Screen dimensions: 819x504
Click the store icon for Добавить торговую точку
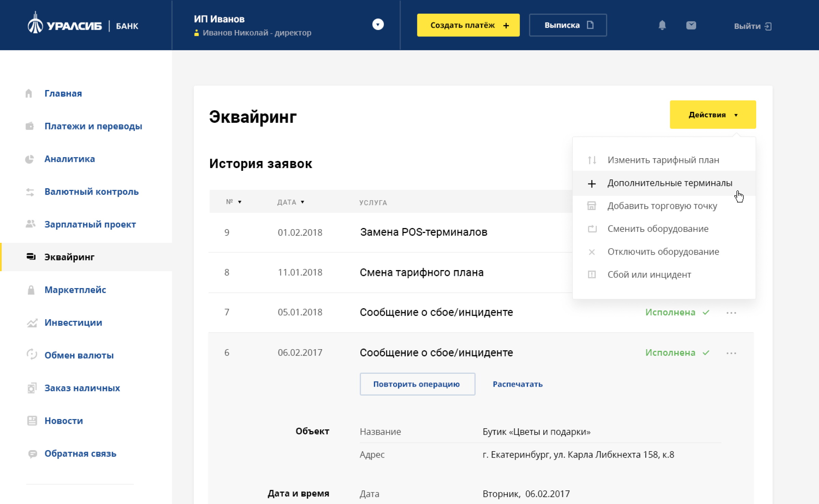[x=591, y=206]
